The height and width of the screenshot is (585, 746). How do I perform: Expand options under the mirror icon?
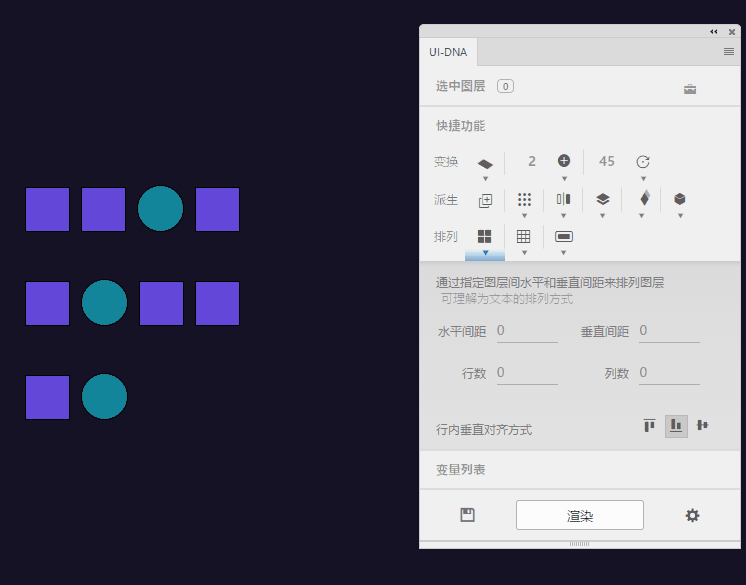click(x=563, y=216)
